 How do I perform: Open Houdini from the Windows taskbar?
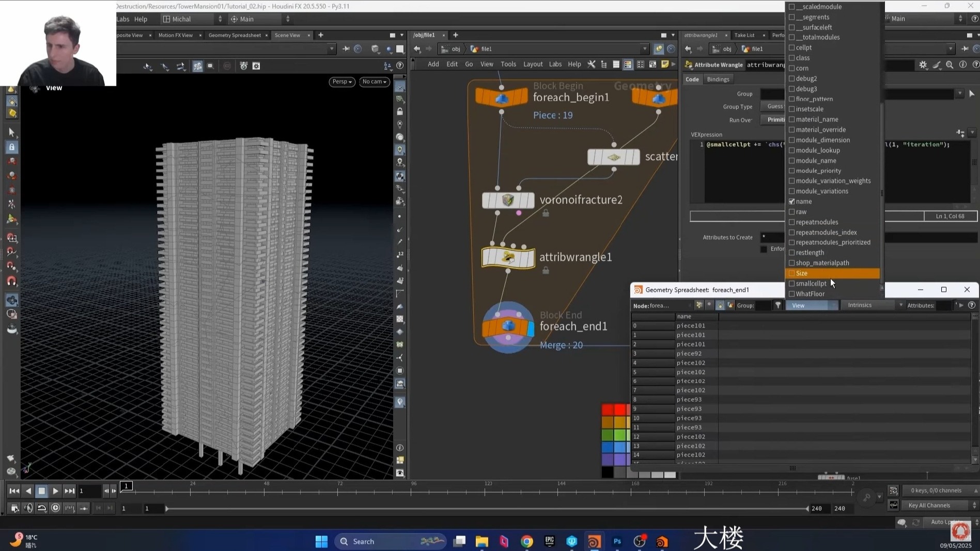(x=594, y=541)
